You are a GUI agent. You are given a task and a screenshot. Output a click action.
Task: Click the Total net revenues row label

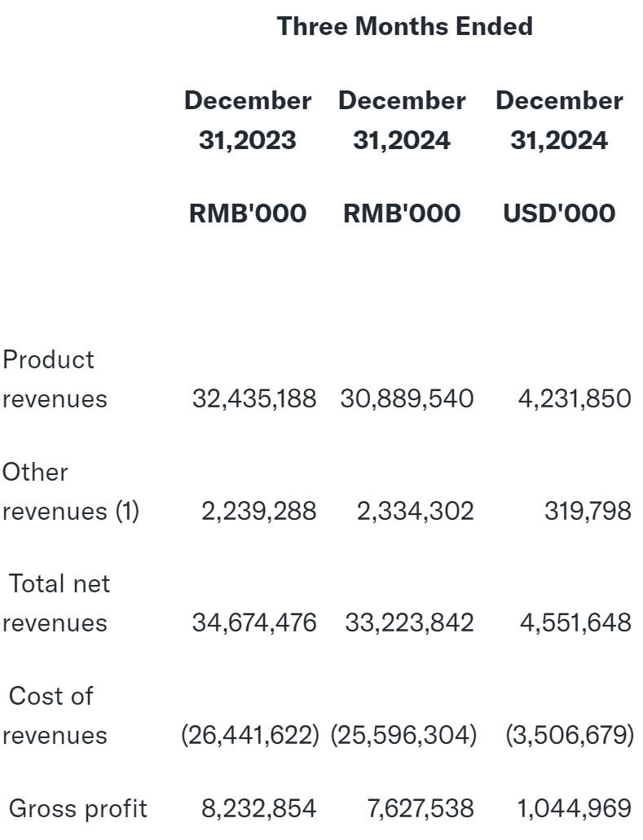pos(57,603)
